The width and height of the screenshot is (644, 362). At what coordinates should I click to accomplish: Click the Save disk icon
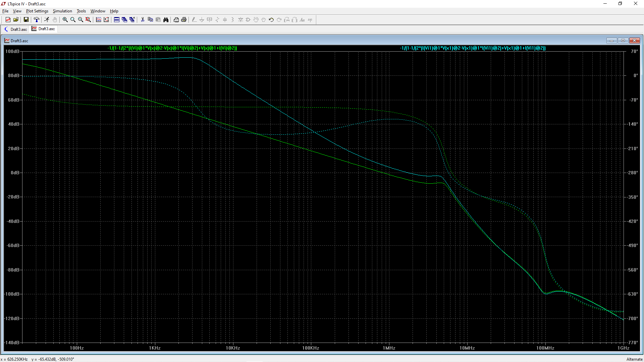tap(26, 20)
